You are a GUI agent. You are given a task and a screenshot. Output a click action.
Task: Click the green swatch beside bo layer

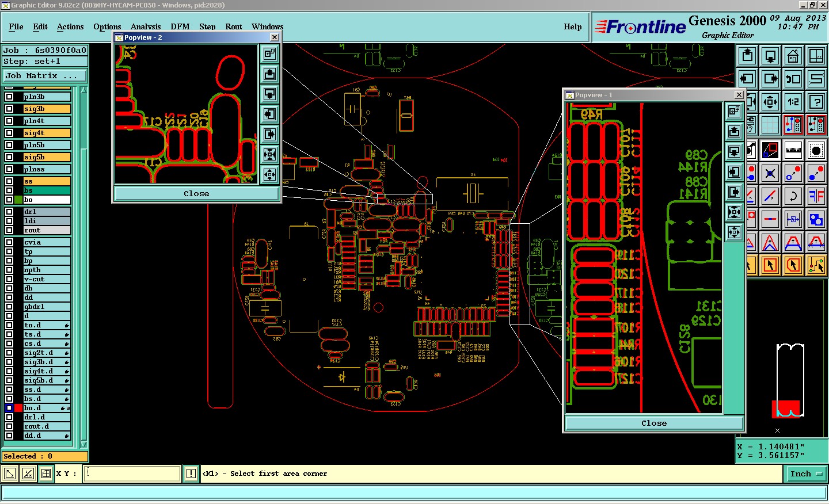(18, 200)
